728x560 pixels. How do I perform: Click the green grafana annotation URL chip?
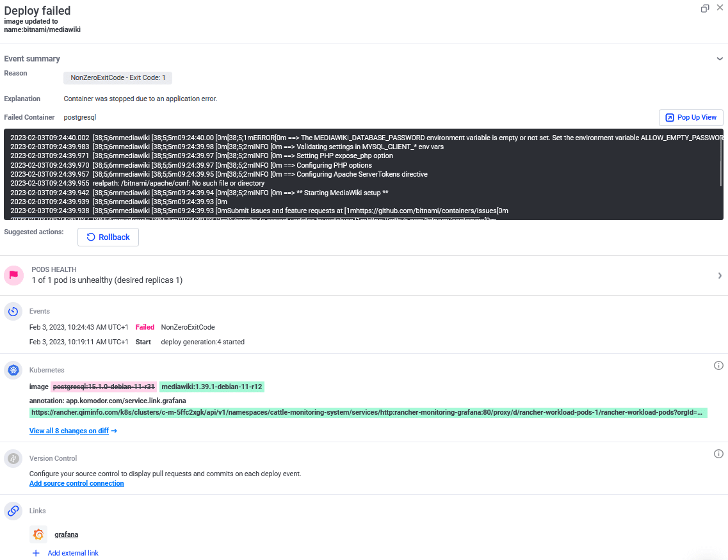(368, 412)
